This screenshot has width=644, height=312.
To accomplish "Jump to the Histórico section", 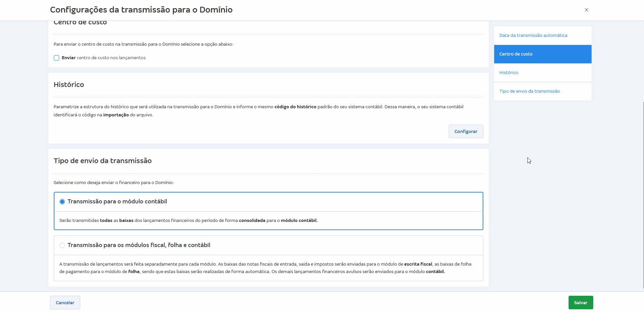I will click(509, 72).
